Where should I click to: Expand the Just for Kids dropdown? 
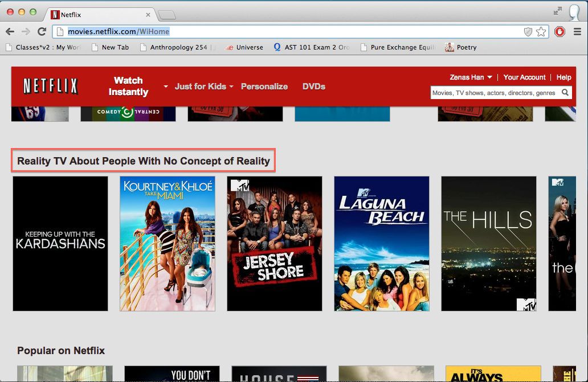pyautogui.click(x=204, y=87)
